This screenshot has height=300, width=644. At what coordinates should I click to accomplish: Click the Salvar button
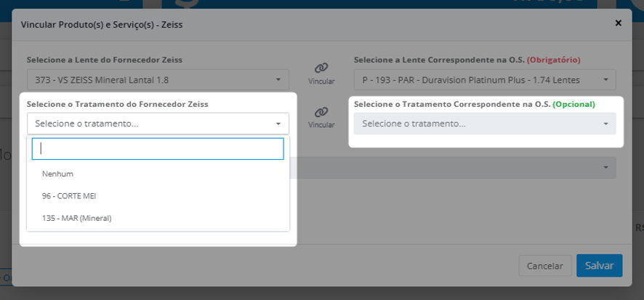click(x=599, y=266)
